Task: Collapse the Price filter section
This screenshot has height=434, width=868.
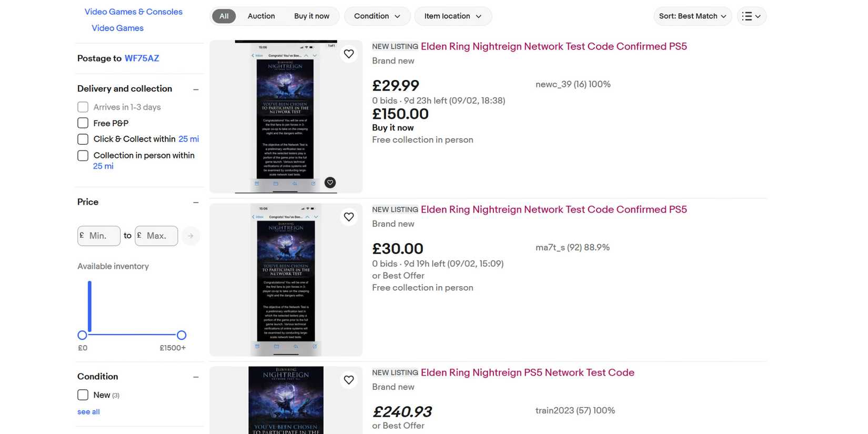Action: pyautogui.click(x=196, y=203)
